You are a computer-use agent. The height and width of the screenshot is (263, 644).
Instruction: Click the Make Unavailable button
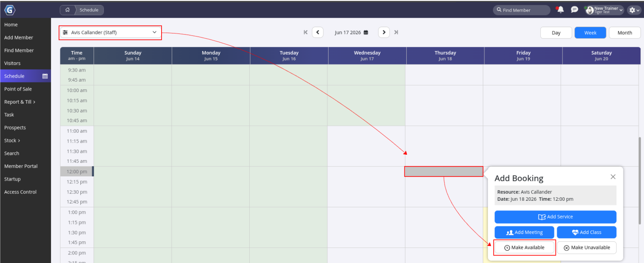click(587, 248)
